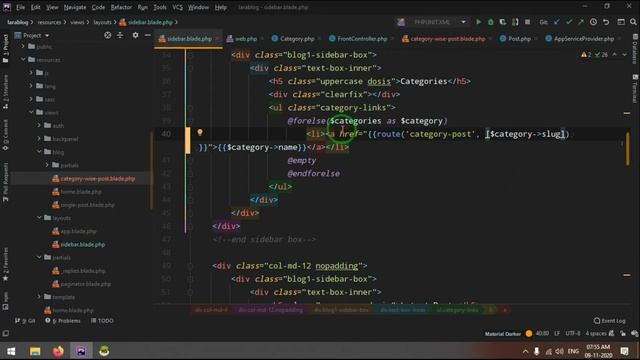640x360 pixels.
Task: Open the Navigate menu
Action: click(75, 7)
